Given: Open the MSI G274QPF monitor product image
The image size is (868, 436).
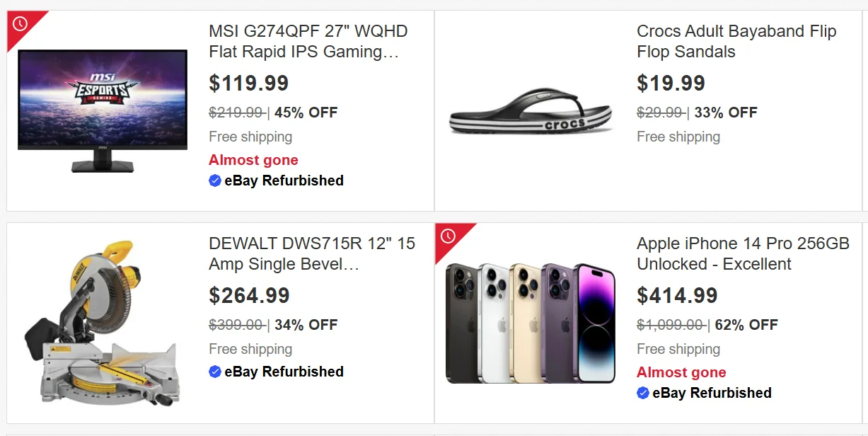Looking at the screenshot, I should [103, 110].
